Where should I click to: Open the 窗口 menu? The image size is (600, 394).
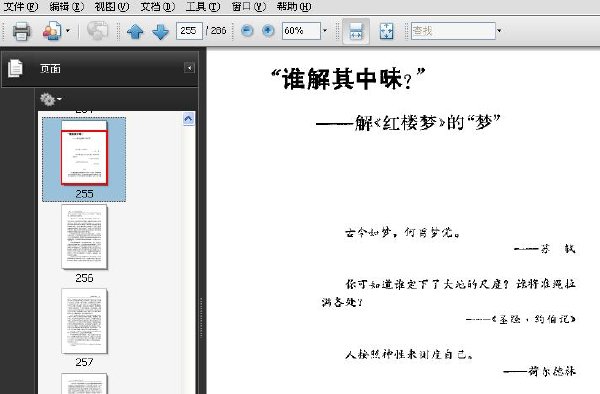point(249,7)
